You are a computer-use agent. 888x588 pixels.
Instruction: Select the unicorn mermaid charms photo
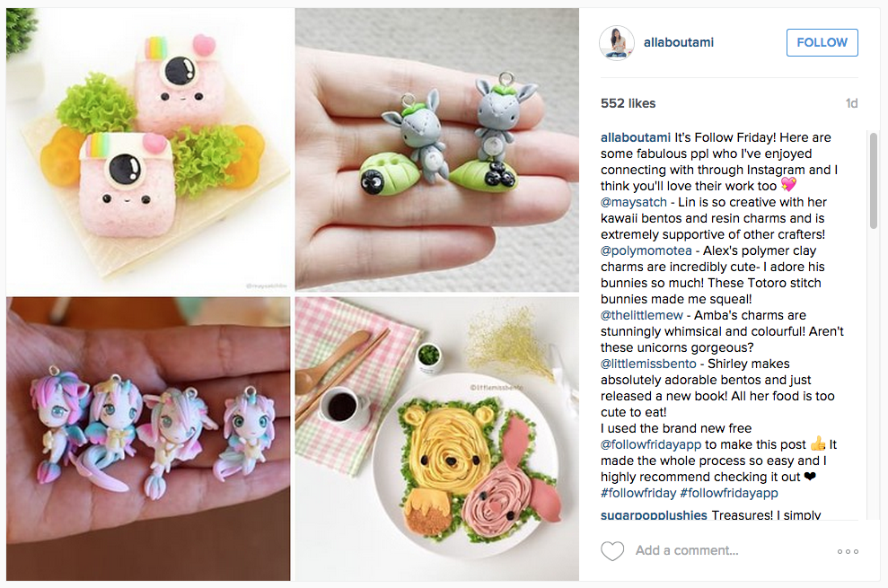coord(148,439)
